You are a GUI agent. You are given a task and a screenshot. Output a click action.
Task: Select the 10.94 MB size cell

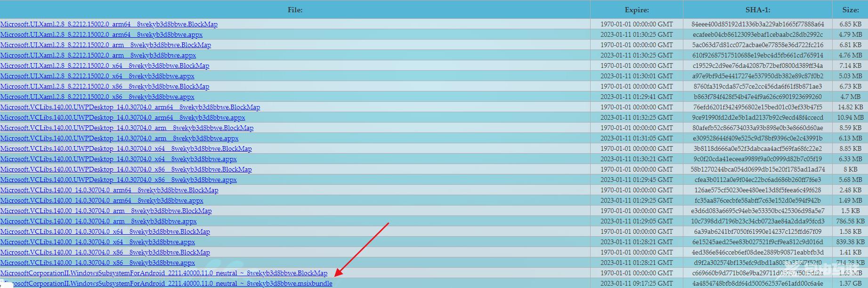pos(851,117)
